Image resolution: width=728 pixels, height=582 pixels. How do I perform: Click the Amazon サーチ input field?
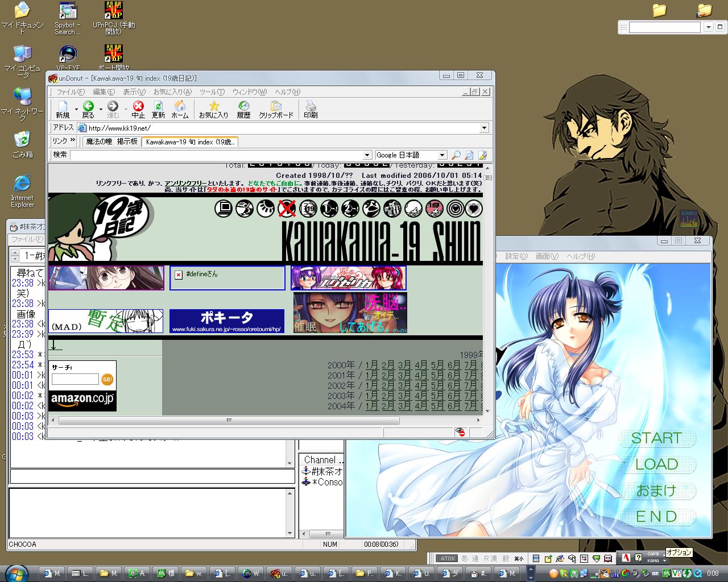click(x=75, y=379)
